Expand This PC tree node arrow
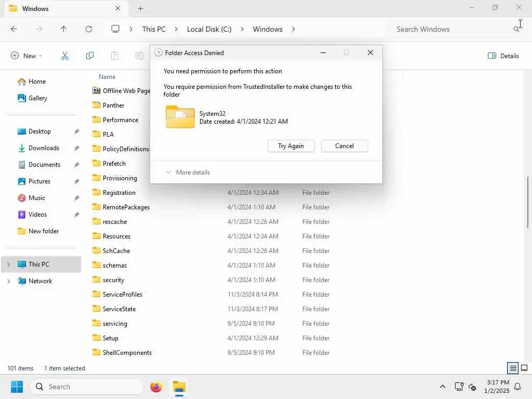Screen dimensions: 532x399 point(8,264)
